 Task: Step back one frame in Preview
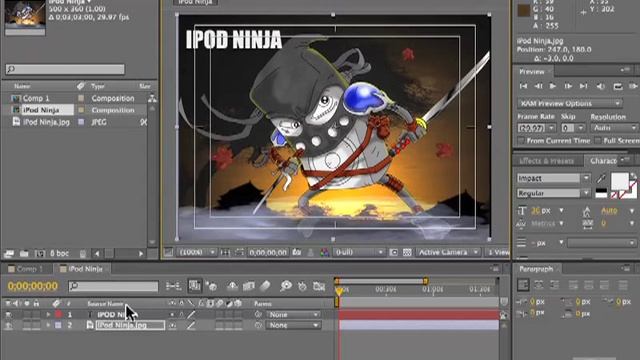[538, 86]
